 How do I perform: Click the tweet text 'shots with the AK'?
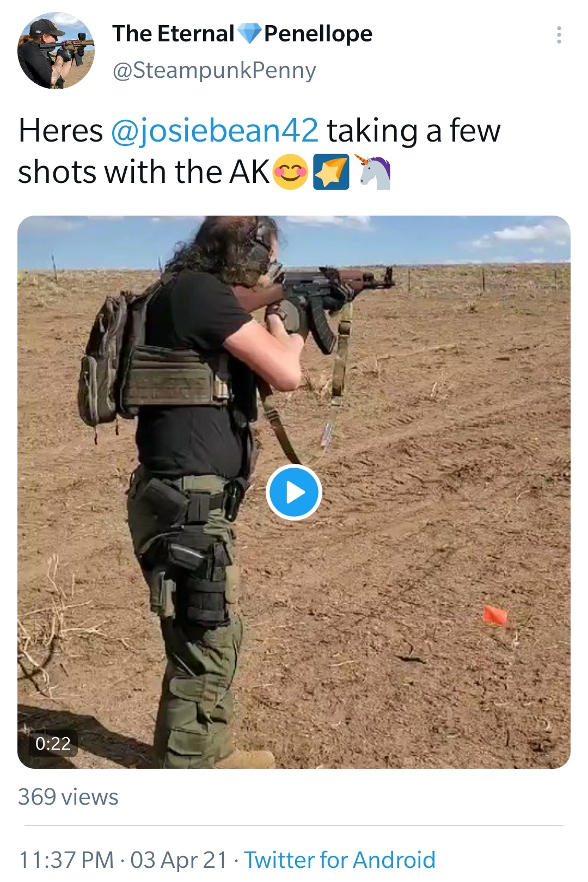tap(144, 172)
